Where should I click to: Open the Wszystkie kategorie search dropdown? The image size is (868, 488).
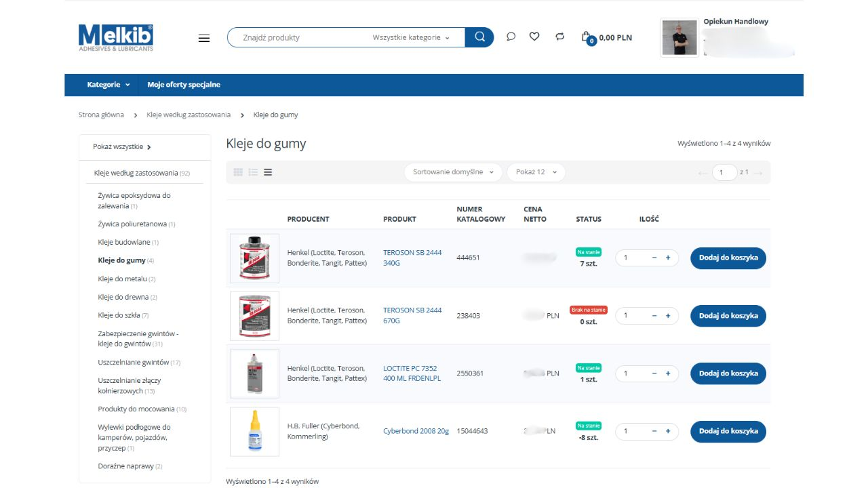pos(411,38)
